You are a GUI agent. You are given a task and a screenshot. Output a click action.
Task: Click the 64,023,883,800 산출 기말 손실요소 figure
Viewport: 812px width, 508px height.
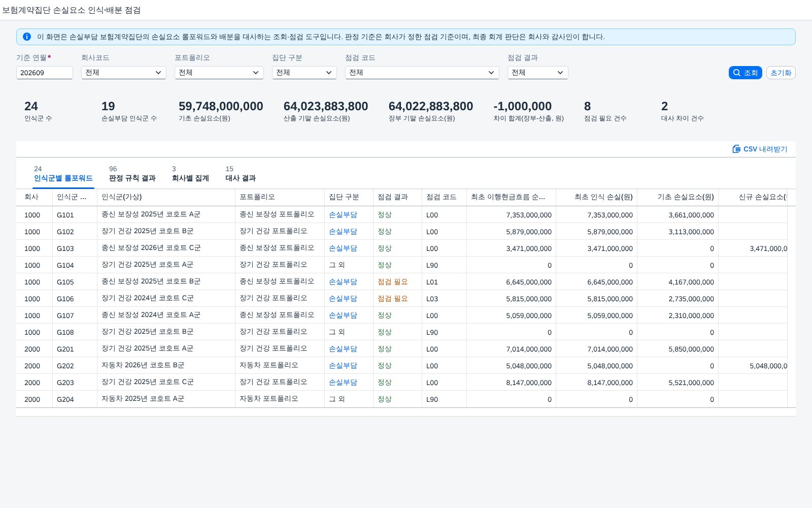pos(326,106)
